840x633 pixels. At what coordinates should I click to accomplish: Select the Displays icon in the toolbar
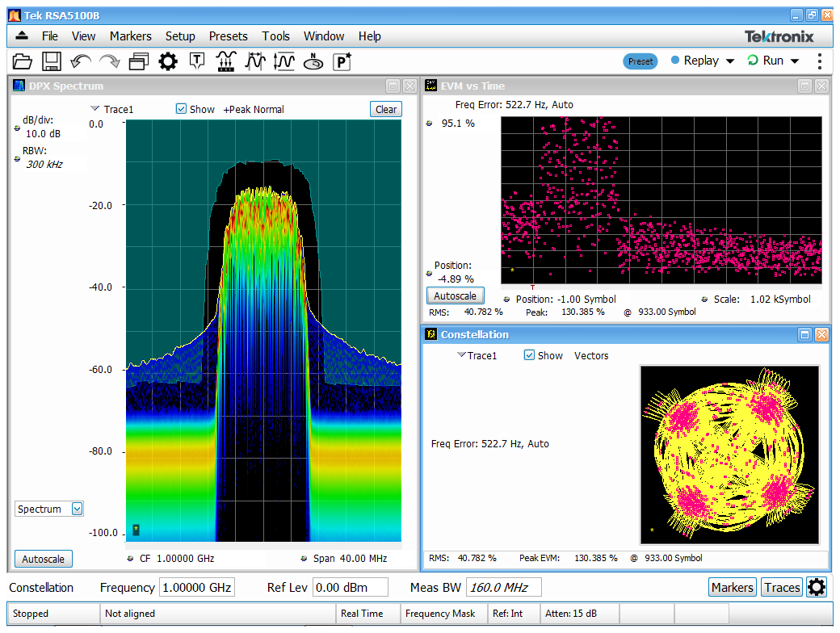point(139,61)
